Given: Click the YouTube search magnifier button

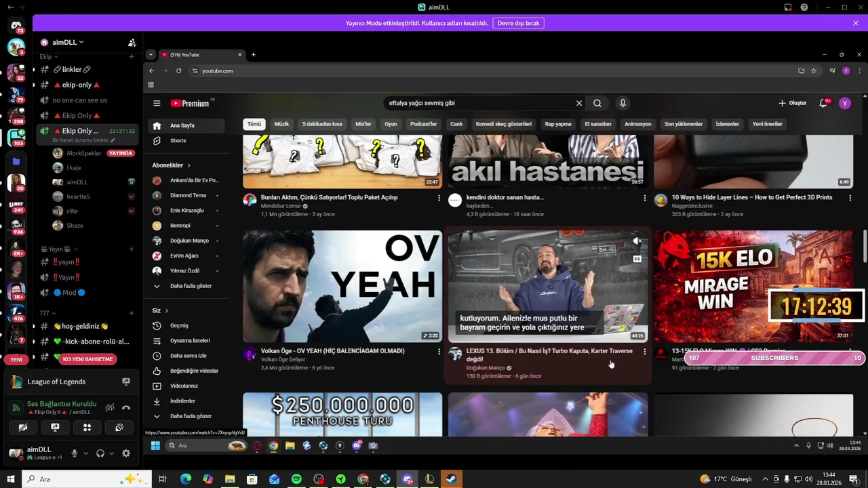Looking at the screenshot, I should point(597,103).
